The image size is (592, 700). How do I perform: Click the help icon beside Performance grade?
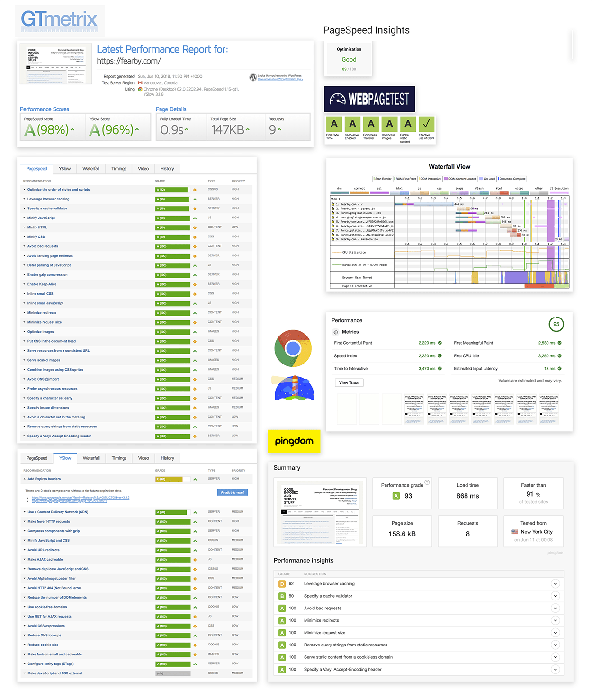[427, 482]
